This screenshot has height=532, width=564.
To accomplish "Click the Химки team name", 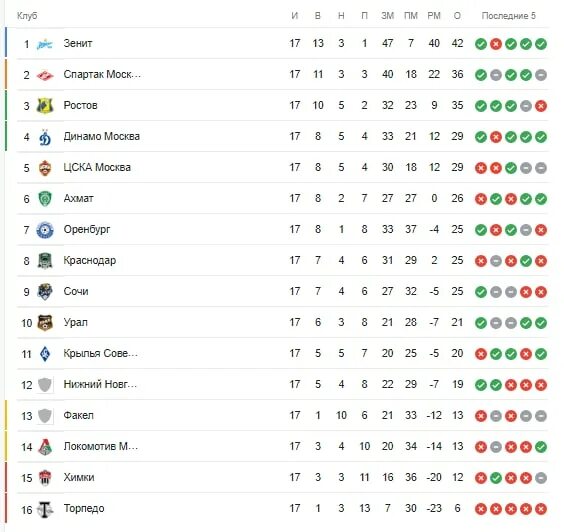I will (x=79, y=477).
